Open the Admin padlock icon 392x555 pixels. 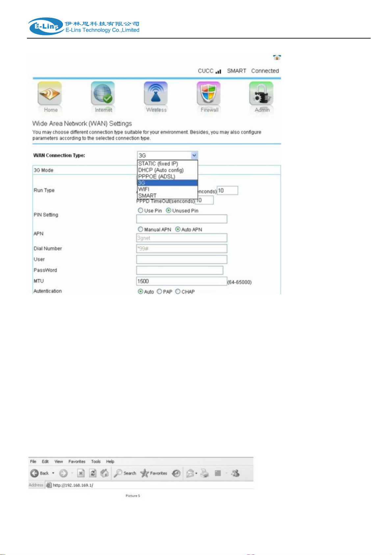[x=261, y=94]
